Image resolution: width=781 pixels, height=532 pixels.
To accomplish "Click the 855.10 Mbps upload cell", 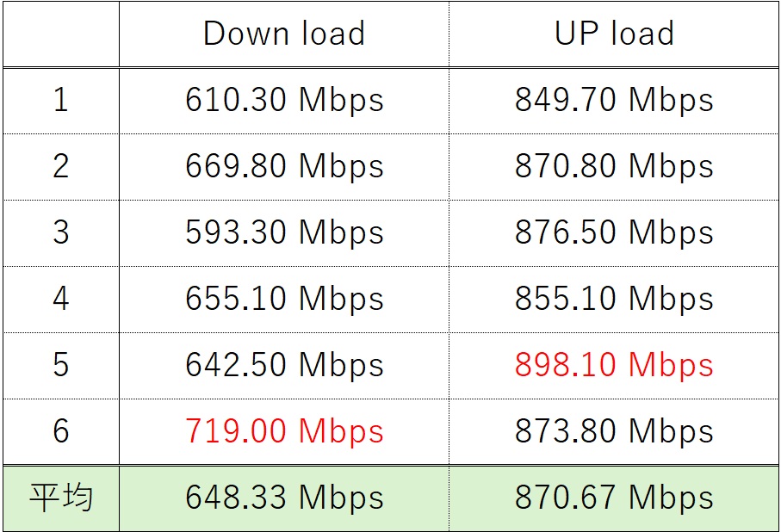I will [x=614, y=299].
